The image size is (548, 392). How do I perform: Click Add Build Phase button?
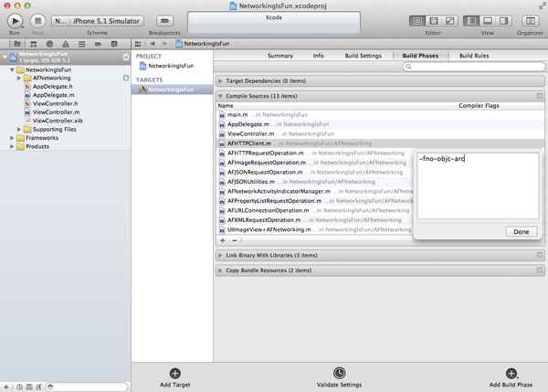(511, 377)
